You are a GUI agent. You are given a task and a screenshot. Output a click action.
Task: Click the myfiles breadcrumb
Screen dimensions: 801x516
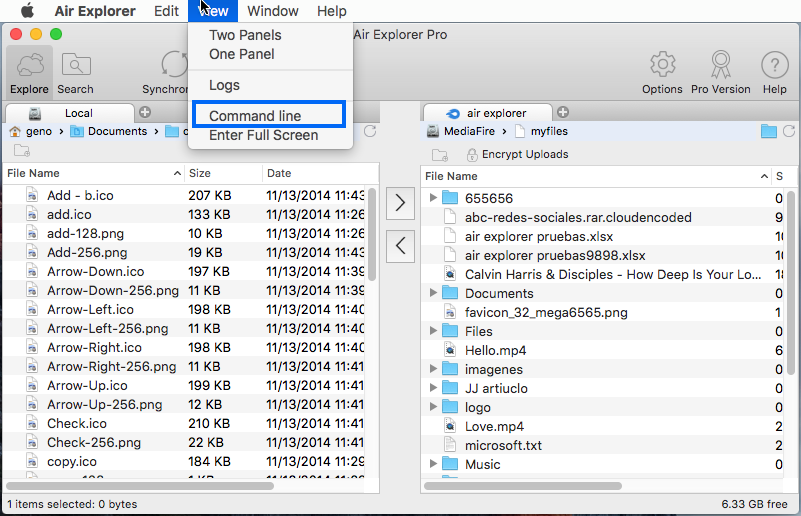click(541, 131)
